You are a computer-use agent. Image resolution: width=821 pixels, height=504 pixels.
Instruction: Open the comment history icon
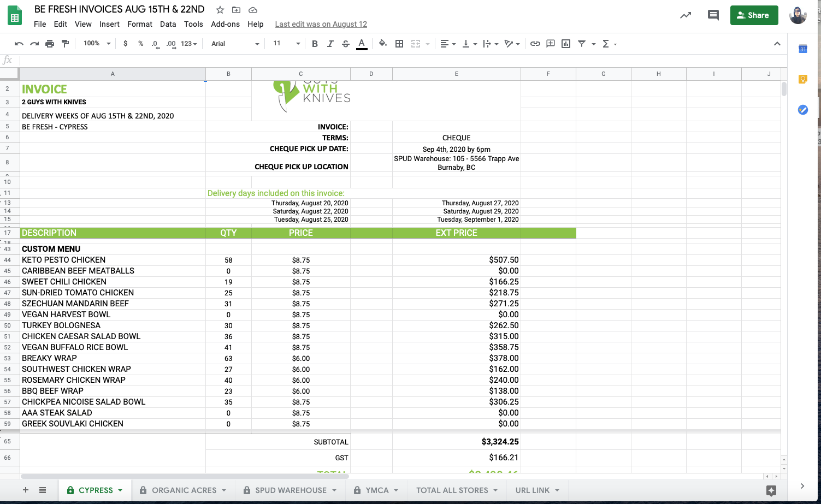coord(713,15)
